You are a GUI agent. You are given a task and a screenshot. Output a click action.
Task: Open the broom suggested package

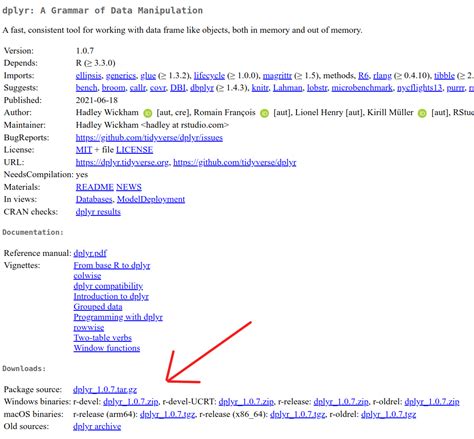[114, 88]
